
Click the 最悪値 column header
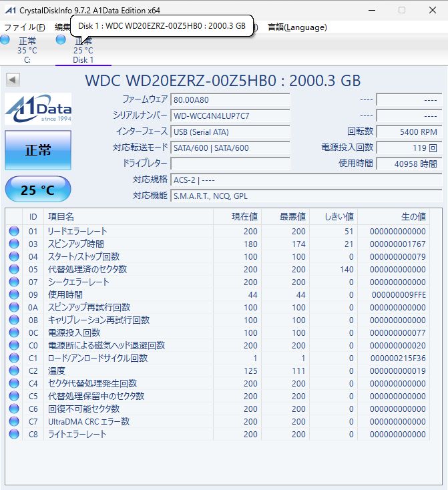pyautogui.click(x=286, y=216)
